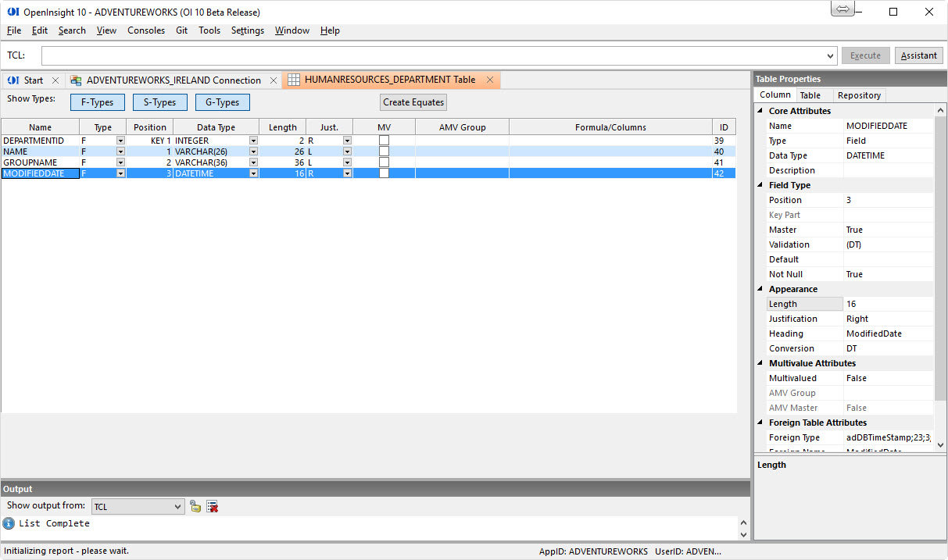The height and width of the screenshot is (560, 948).
Task: Select the DEPARTMENTID name cell
Action: point(40,141)
